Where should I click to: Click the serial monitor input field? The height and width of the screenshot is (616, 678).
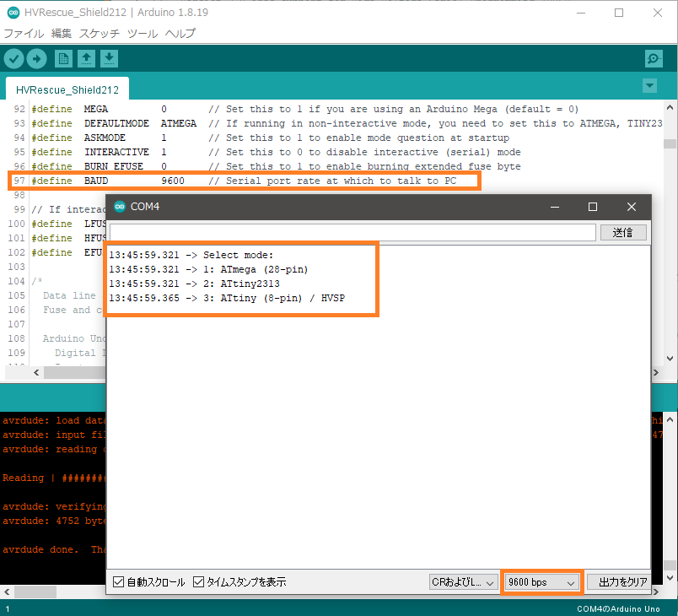[352, 233]
